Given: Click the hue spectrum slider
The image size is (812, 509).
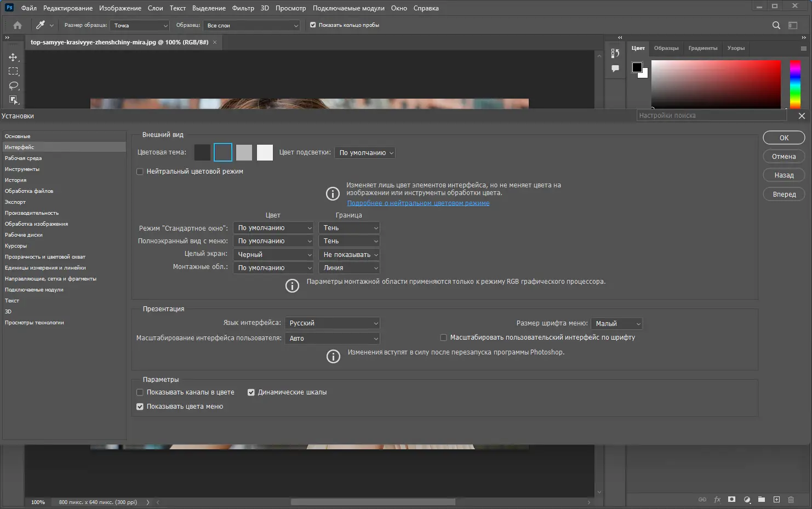Looking at the screenshot, I should point(795,84).
